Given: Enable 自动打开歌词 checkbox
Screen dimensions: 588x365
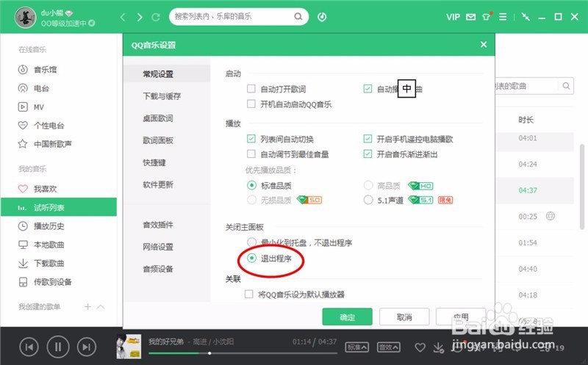Looking at the screenshot, I should click(x=251, y=89).
